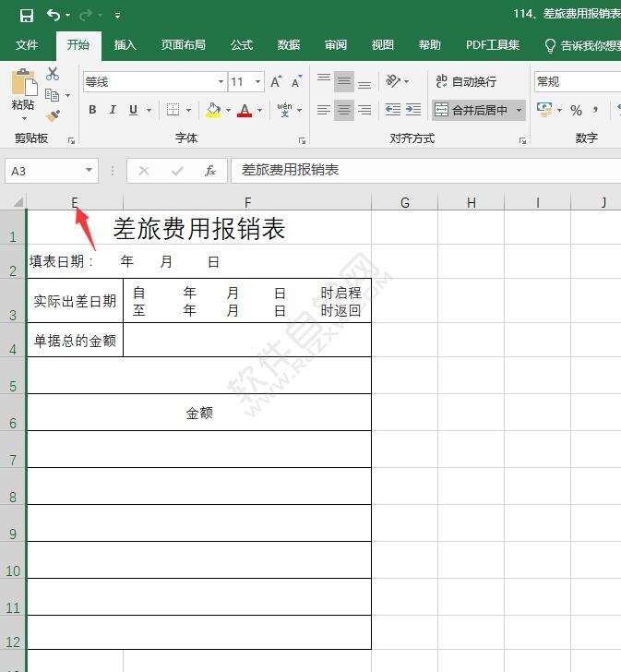Click 自动换行 wrap text button

point(466,81)
